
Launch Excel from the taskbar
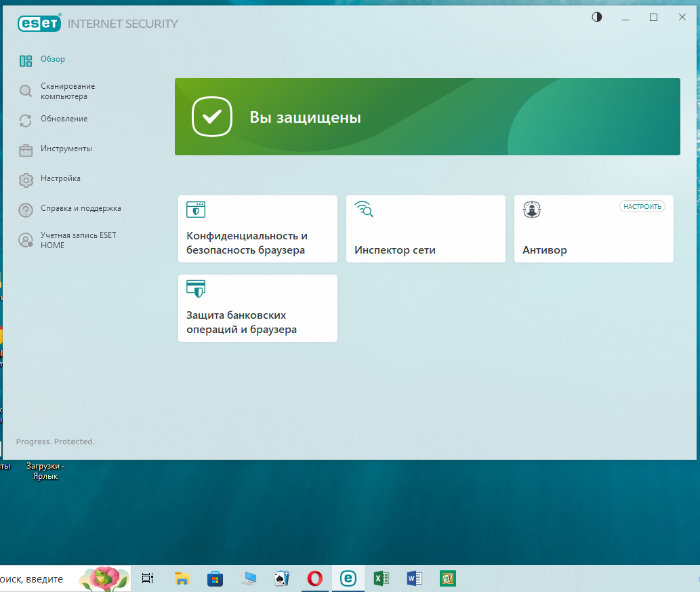point(381,578)
